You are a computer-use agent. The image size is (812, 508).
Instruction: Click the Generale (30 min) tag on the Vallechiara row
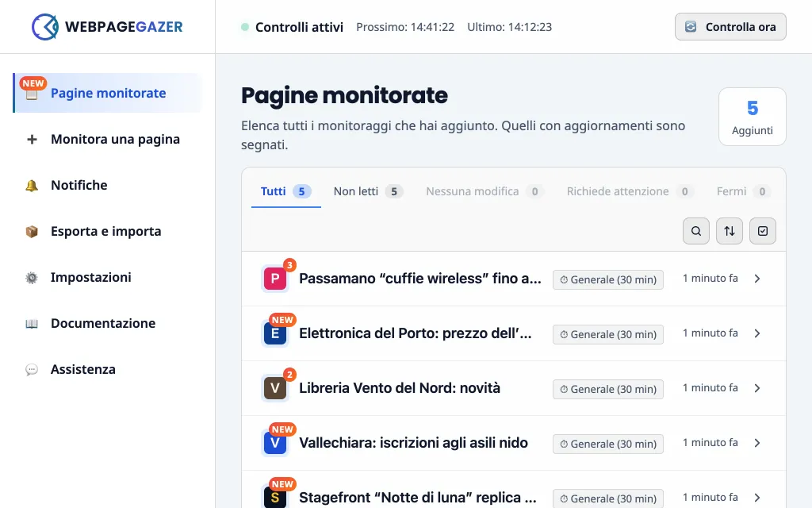(x=608, y=444)
